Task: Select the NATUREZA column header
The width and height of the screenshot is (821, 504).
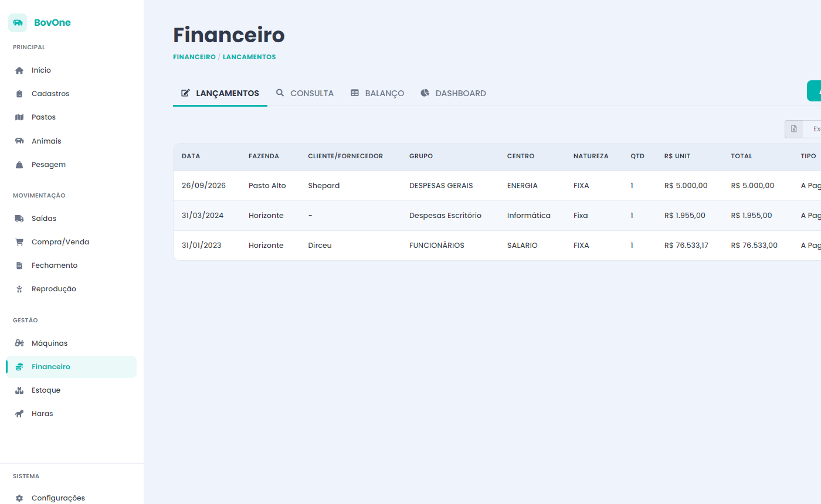Action: coord(591,156)
